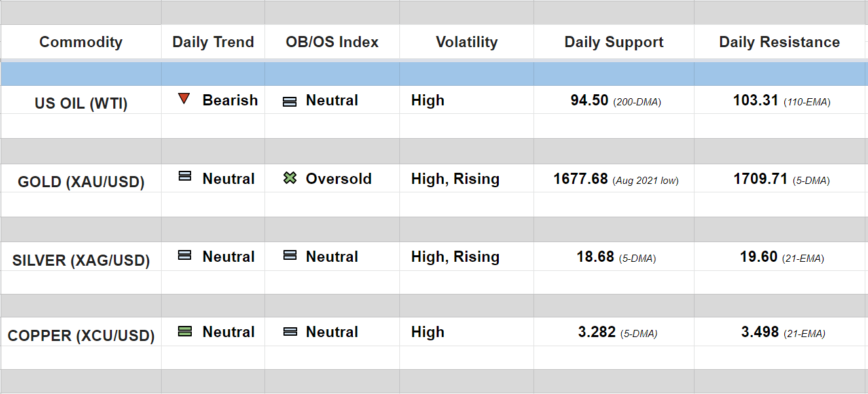Click the US OIL (WTI) row label
The image size is (868, 394).
coord(81,103)
